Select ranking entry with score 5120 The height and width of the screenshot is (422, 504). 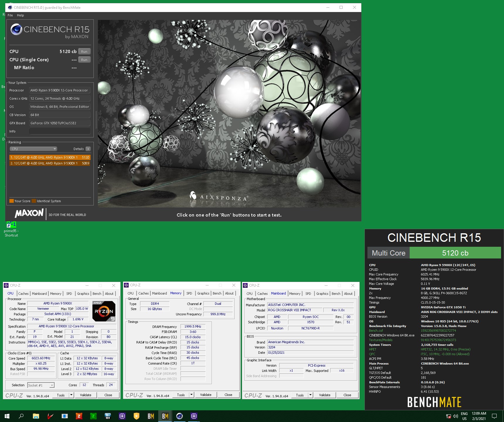tap(50, 157)
